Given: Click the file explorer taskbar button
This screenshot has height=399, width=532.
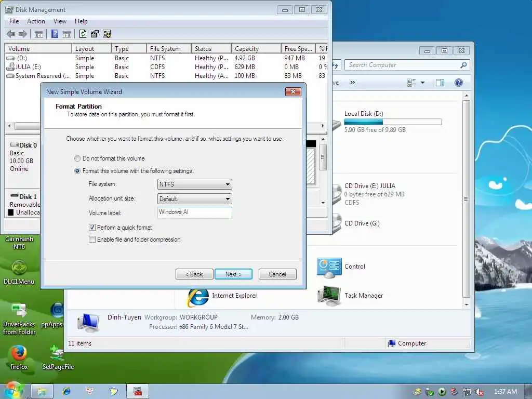Looking at the screenshot, I should tap(42, 391).
